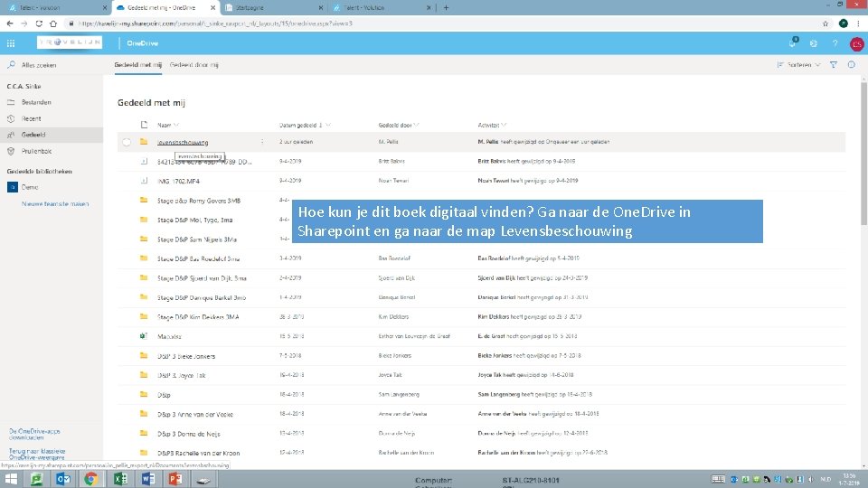Open the account avatar menu
The height and width of the screenshot is (488, 868).
[856, 43]
